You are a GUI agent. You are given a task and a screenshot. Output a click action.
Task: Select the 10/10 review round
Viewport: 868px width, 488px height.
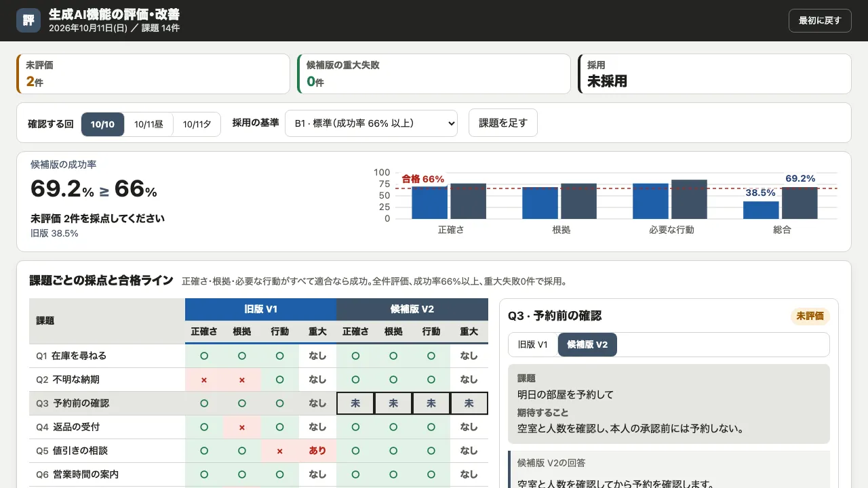coord(103,124)
